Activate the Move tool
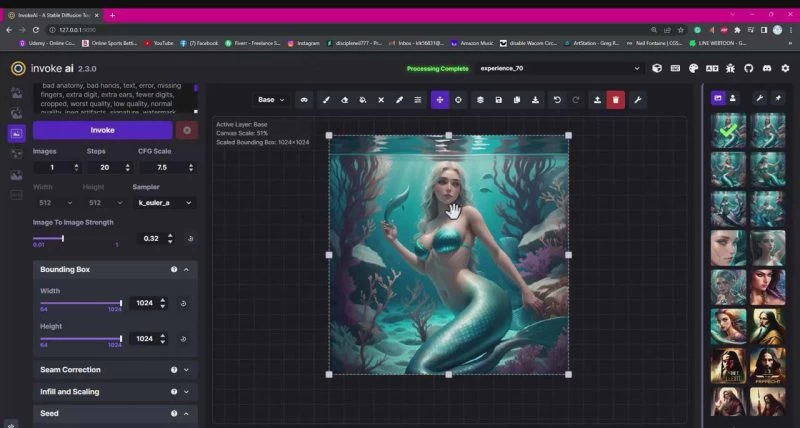The image size is (800, 428). (x=440, y=100)
